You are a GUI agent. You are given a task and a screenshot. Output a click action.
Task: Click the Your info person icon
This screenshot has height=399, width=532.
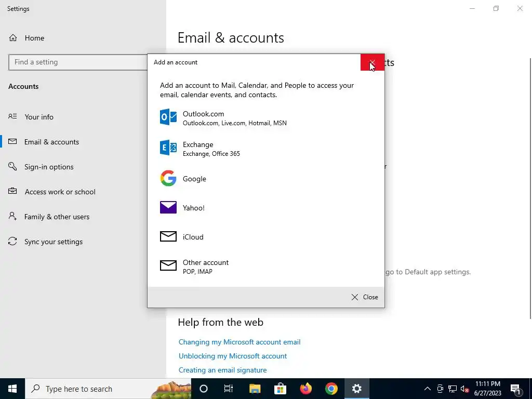point(12,116)
